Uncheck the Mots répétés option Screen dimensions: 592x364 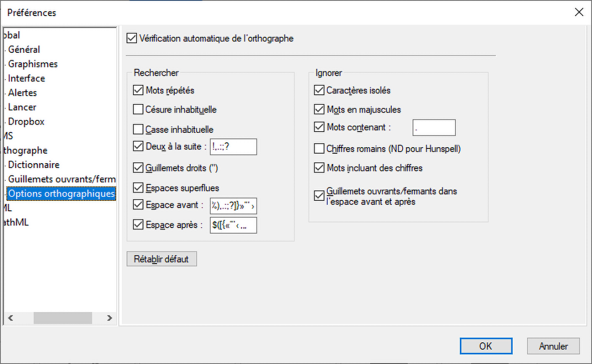tap(138, 90)
